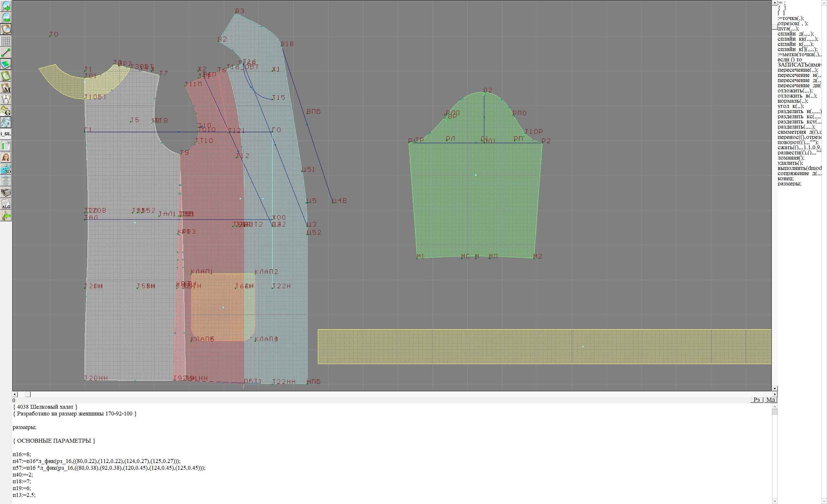827x504 pixels.
Task: Toggle the line segment display icon
Action: pos(6,53)
